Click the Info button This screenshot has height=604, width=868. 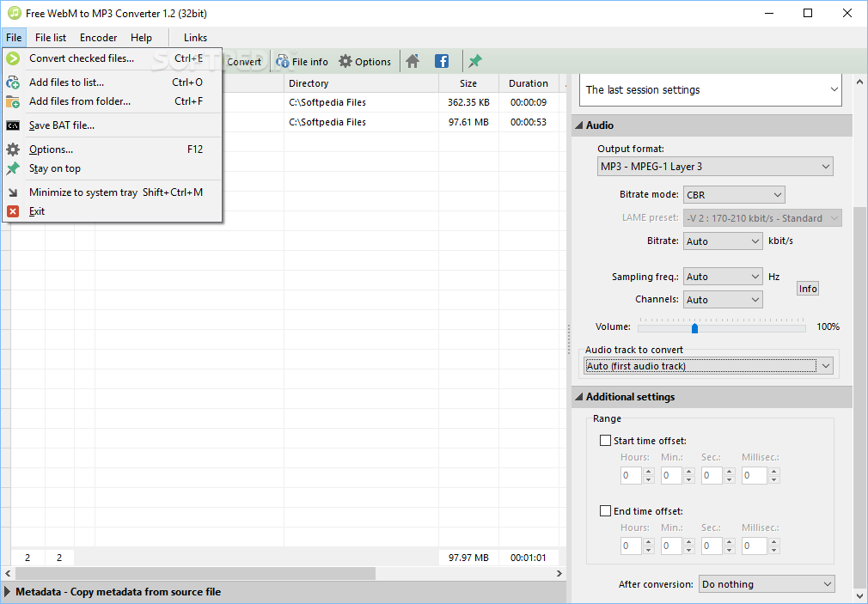click(808, 289)
